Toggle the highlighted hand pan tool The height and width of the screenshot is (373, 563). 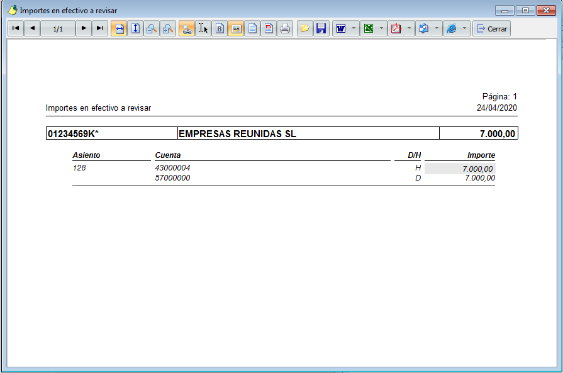(x=186, y=28)
